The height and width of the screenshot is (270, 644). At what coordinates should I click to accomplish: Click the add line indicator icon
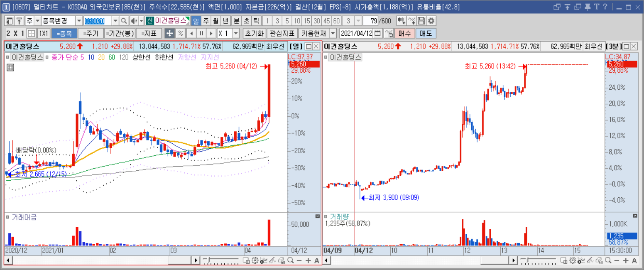point(411,21)
